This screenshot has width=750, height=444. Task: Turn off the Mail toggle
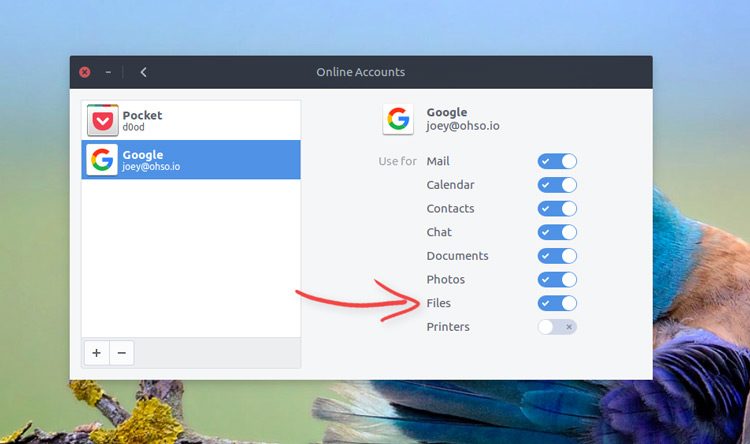coord(557,161)
